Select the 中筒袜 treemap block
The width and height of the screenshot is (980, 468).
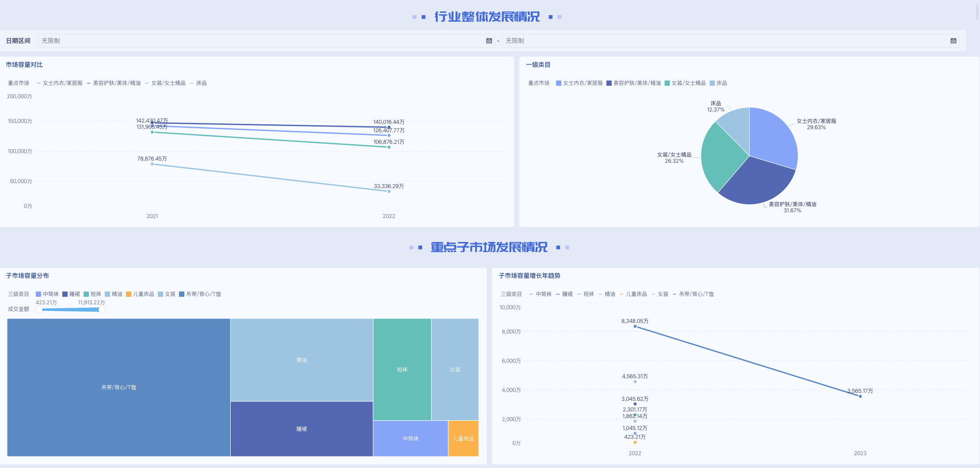410,438
